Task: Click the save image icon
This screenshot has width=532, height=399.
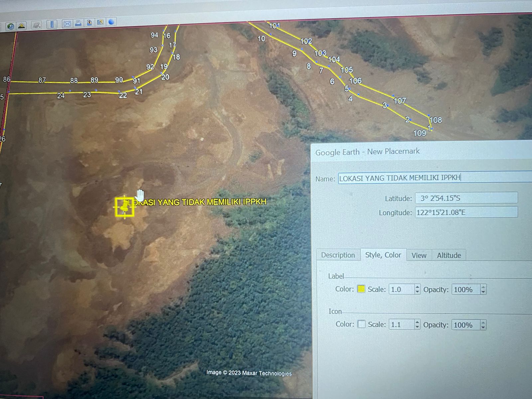Action: point(89,23)
